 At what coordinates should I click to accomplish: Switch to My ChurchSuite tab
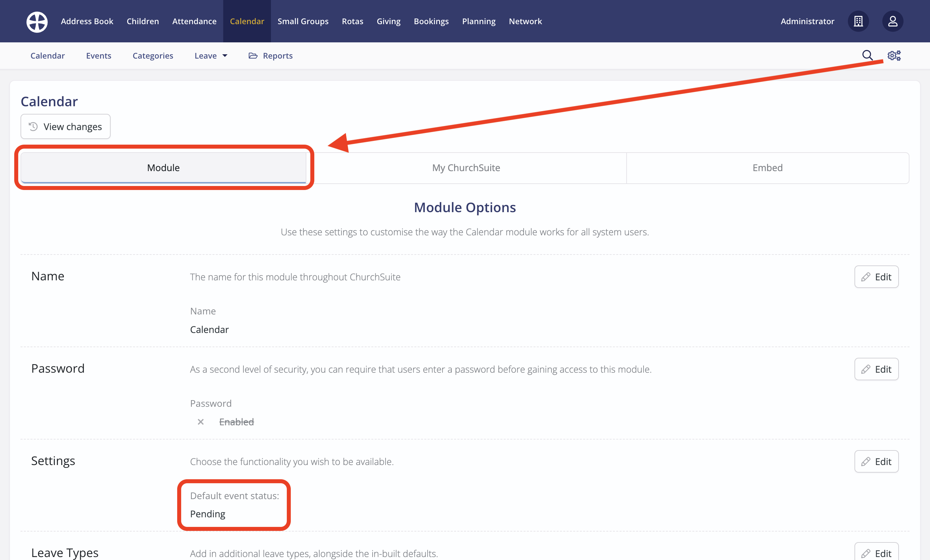tap(466, 168)
